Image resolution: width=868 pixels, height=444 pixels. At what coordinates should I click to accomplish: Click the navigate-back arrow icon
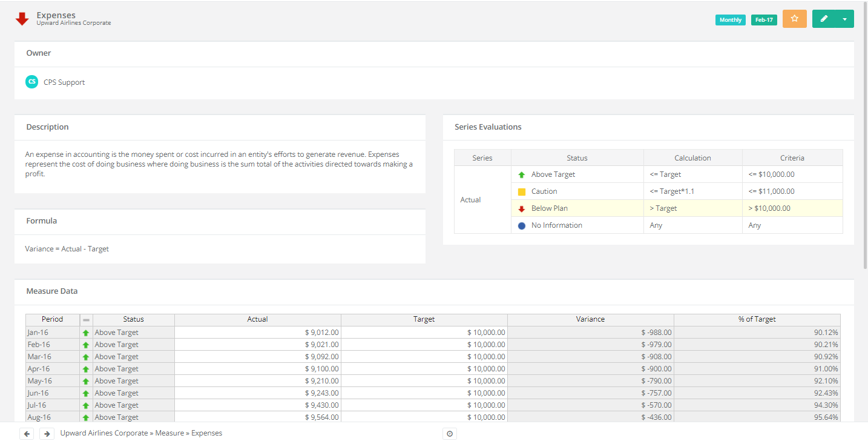click(x=26, y=433)
